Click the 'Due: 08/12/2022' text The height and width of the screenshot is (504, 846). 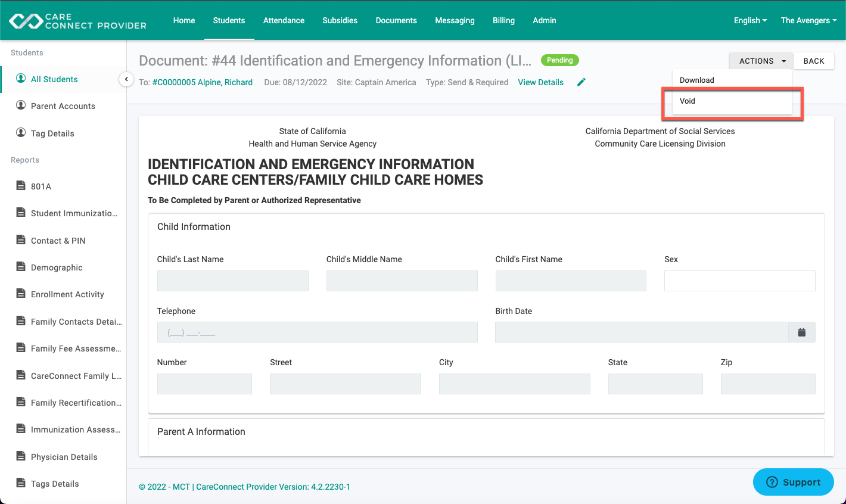pos(296,82)
